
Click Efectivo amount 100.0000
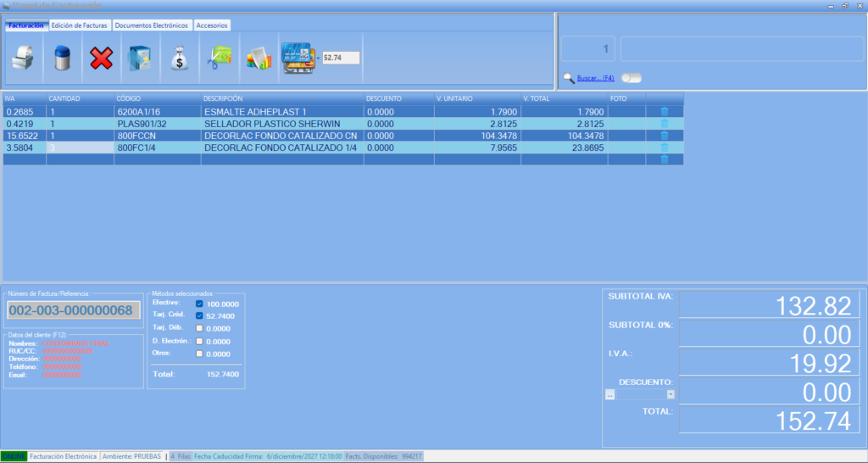pyautogui.click(x=223, y=304)
